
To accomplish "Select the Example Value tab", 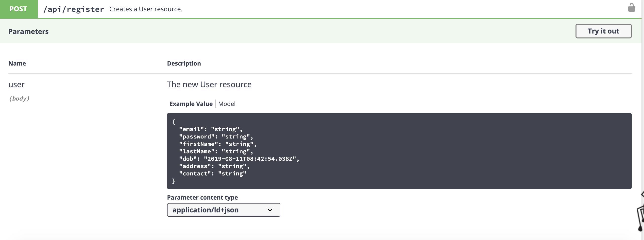I will [191, 104].
